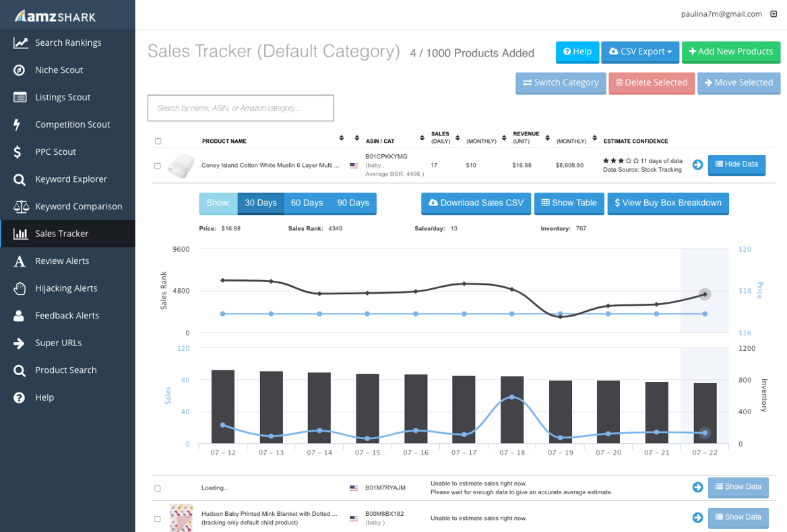Focus the search by name or ASIN field
The image size is (787, 532).
click(241, 108)
